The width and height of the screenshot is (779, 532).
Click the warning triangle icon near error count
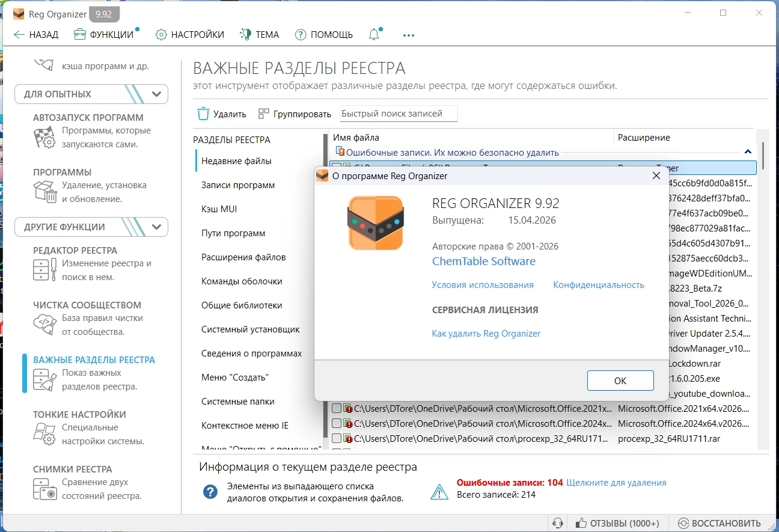point(439,492)
